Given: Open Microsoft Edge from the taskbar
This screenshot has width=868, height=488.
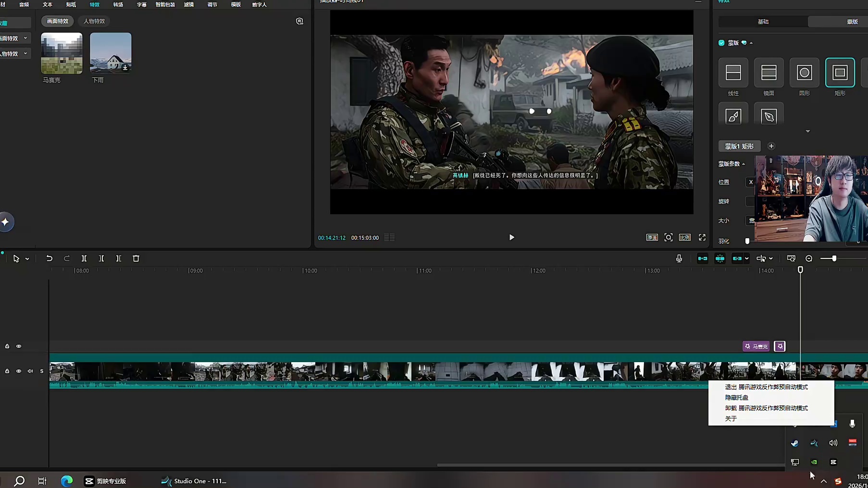Looking at the screenshot, I should pos(66,481).
